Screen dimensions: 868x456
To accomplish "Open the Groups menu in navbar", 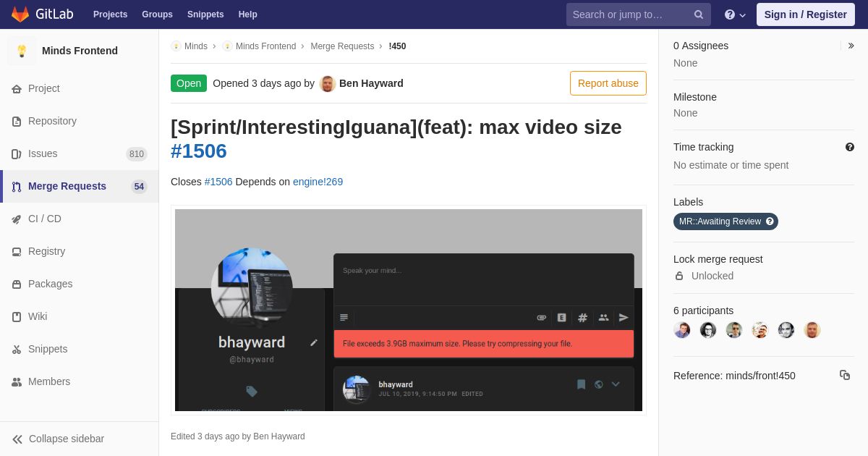I will click(x=157, y=14).
